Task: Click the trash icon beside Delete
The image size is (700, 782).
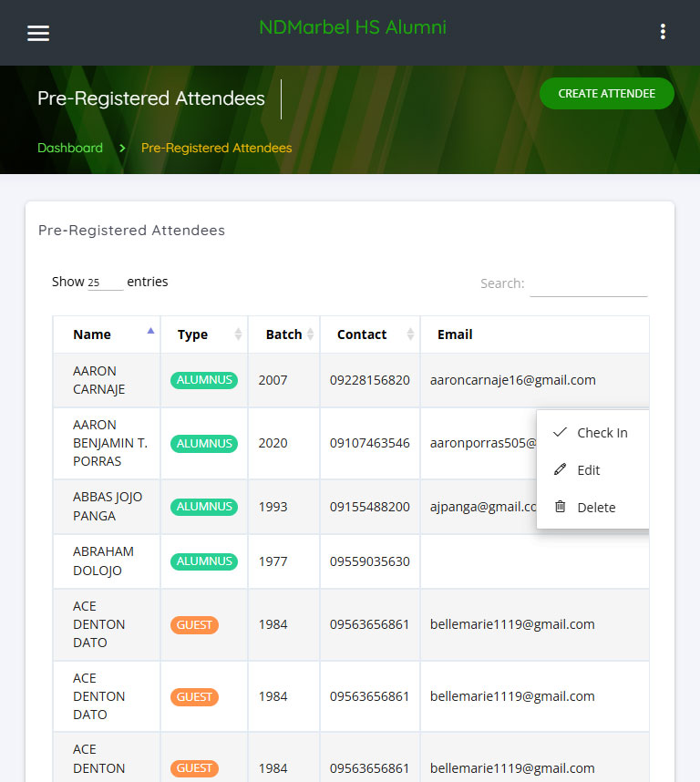Action: (x=560, y=507)
